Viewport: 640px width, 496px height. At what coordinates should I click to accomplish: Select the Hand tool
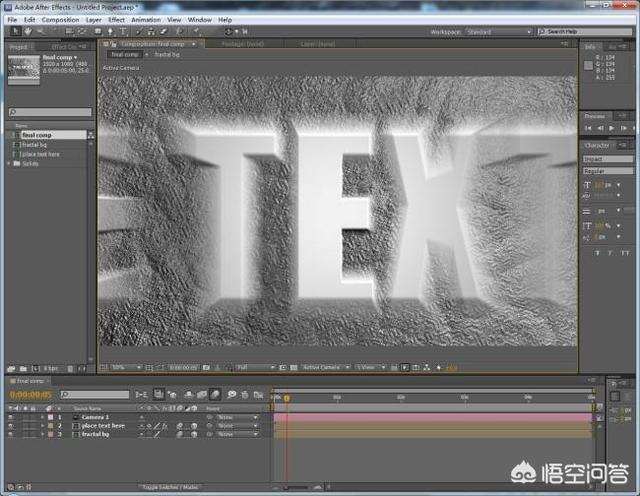coord(28,31)
